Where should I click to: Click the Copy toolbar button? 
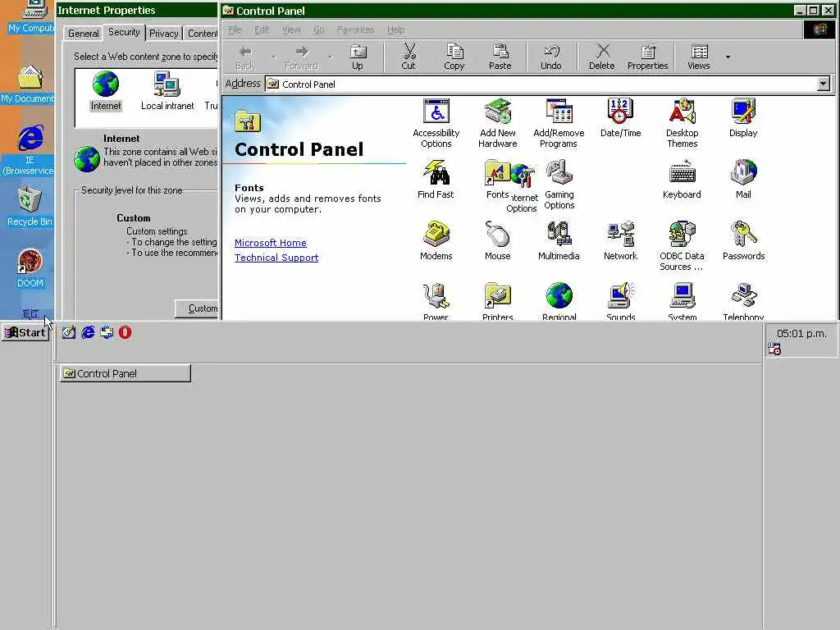[x=454, y=57]
